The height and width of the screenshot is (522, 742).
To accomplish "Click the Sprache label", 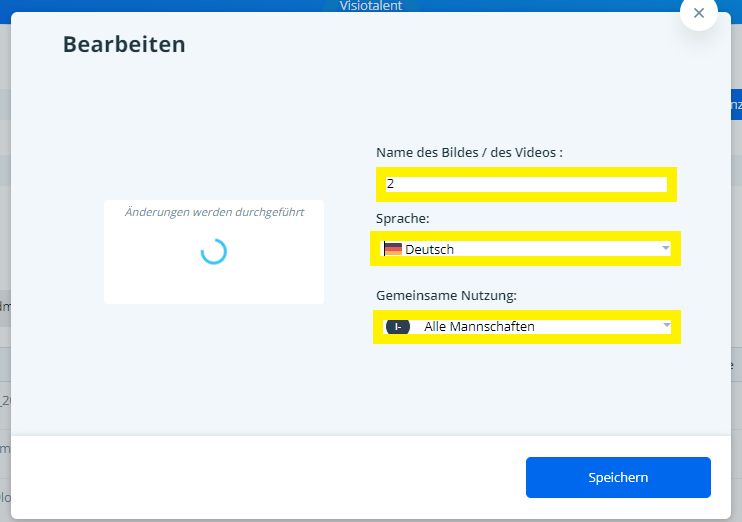I will point(403,218).
